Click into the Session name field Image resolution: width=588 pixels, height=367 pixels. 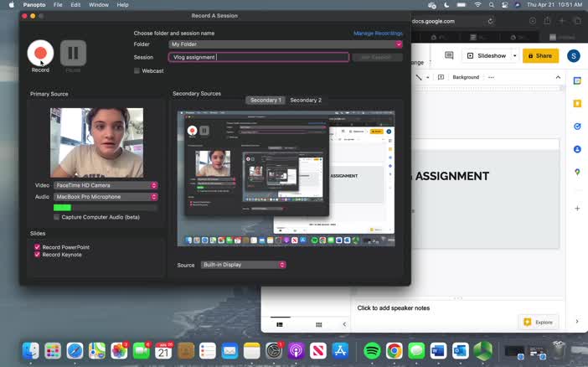[x=259, y=57]
